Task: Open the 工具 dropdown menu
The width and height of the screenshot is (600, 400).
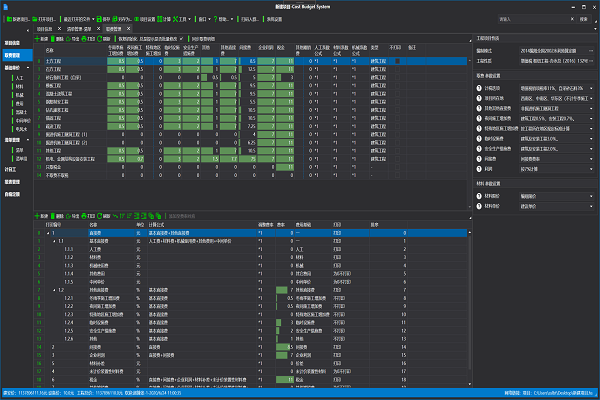Action: tap(180, 18)
